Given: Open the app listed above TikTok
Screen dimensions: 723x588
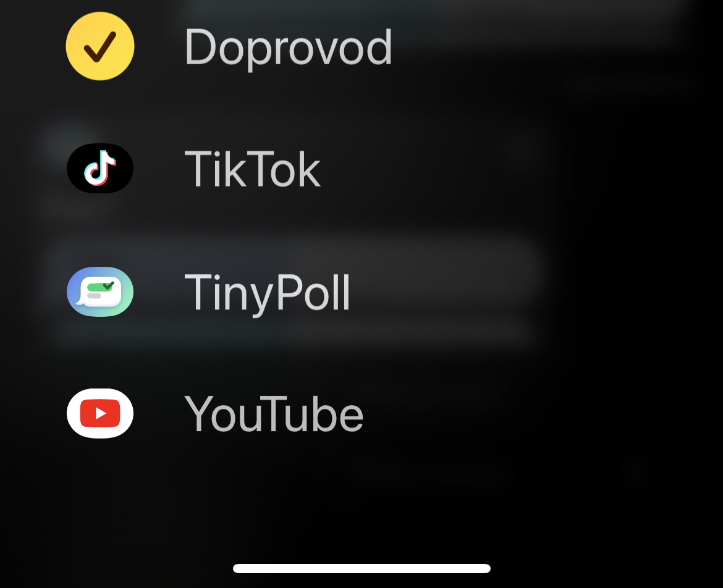Looking at the screenshot, I should [100, 46].
